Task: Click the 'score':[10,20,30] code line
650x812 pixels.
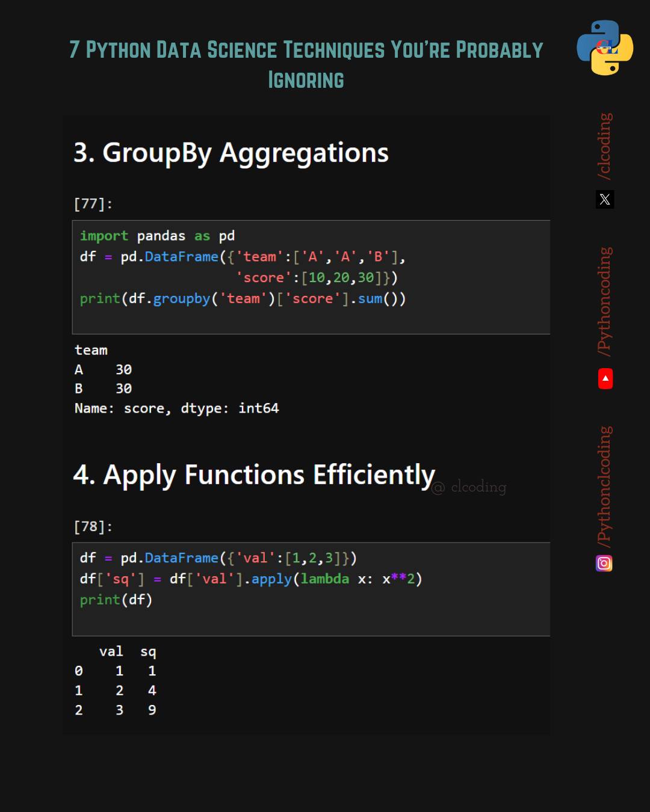Action: click(317, 278)
